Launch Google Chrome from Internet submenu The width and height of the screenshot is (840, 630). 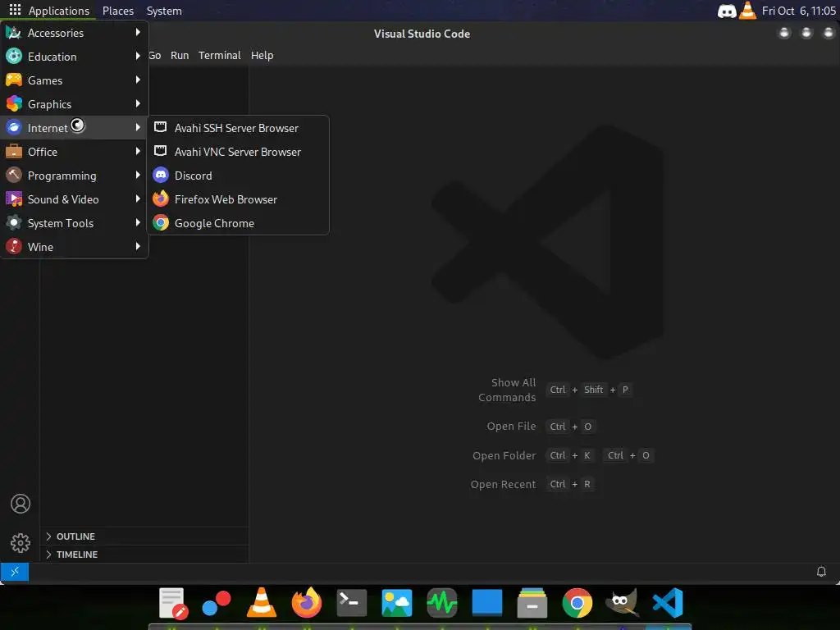pyautogui.click(x=238, y=223)
